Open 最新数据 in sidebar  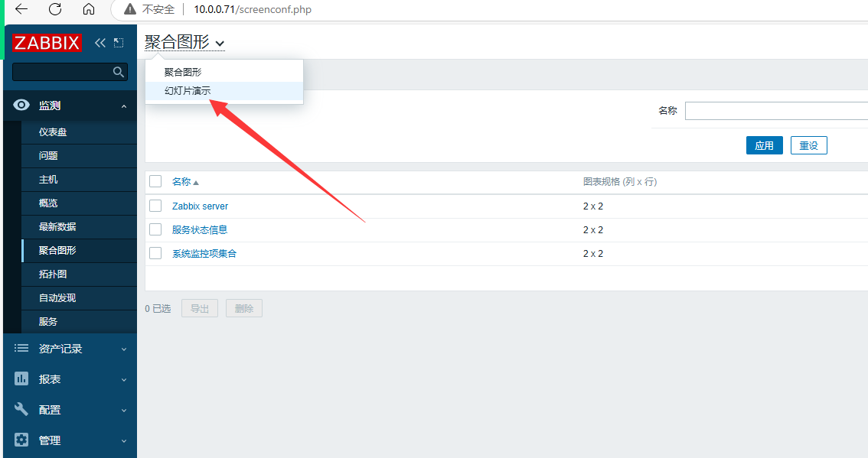tap(79, 227)
